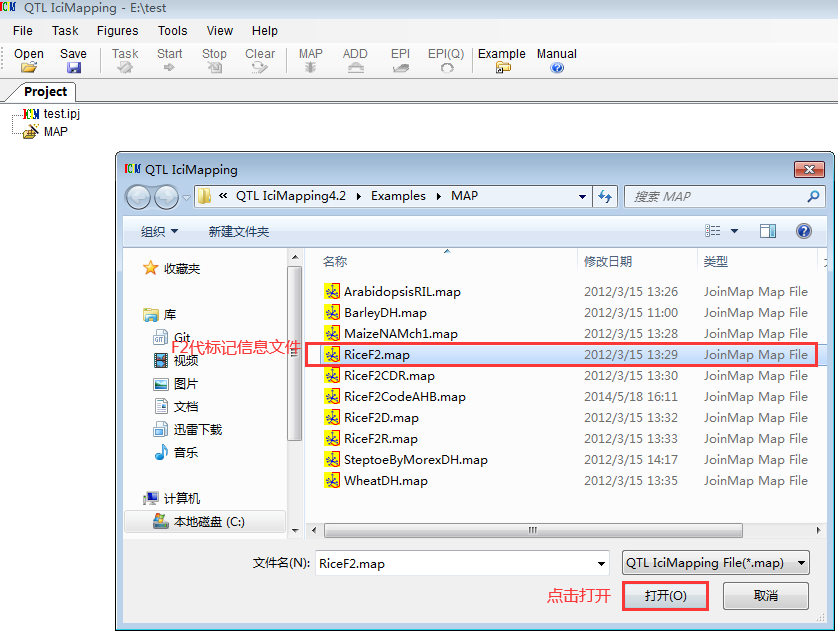Open the Figures menu
The width and height of the screenshot is (838, 631).
[118, 31]
